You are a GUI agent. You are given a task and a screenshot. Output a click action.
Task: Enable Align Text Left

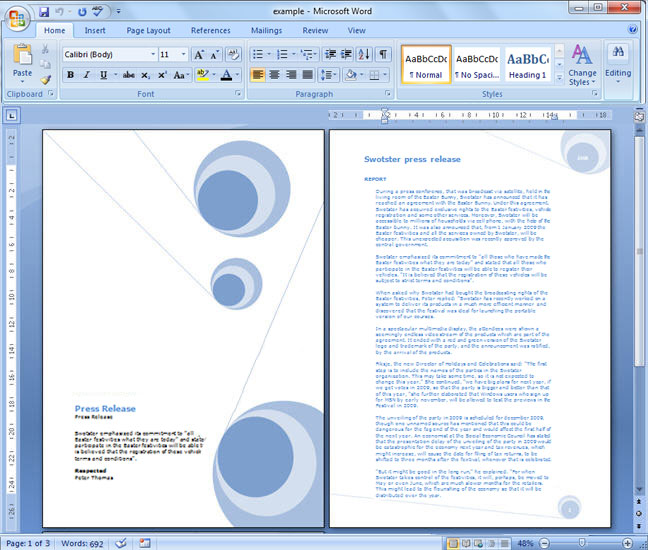[x=257, y=75]
